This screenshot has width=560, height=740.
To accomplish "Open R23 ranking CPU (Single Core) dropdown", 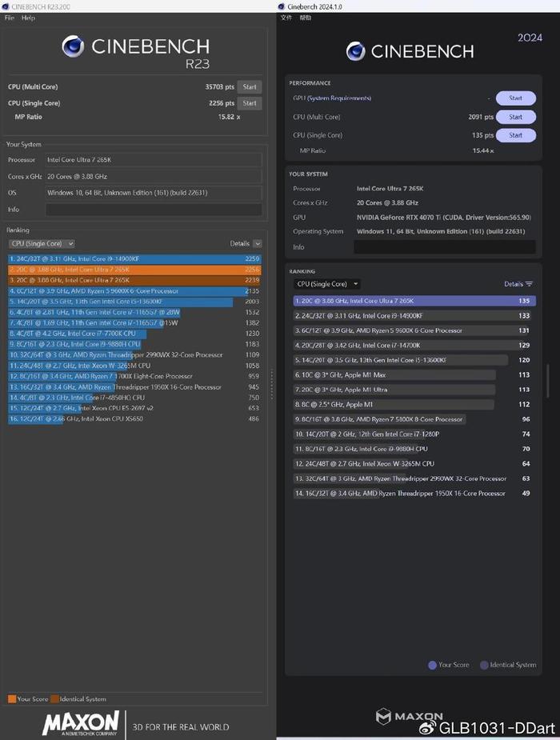I will [x=42, y=243].
